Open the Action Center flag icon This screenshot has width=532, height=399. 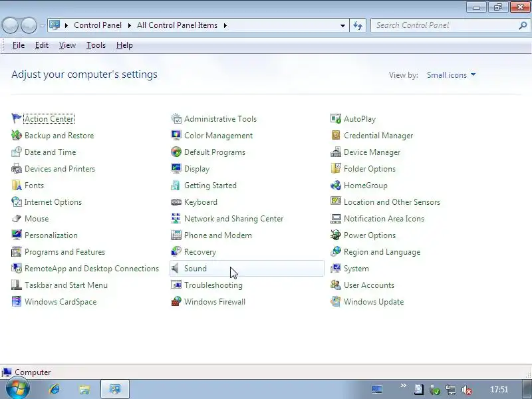click(x=16, y=119)
